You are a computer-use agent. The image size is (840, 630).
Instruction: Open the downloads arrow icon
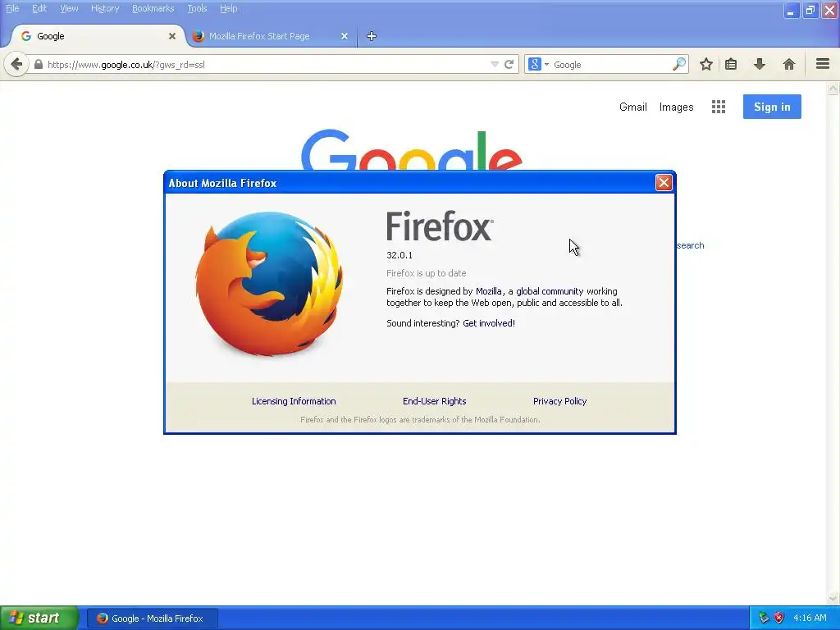pos(759,64)
